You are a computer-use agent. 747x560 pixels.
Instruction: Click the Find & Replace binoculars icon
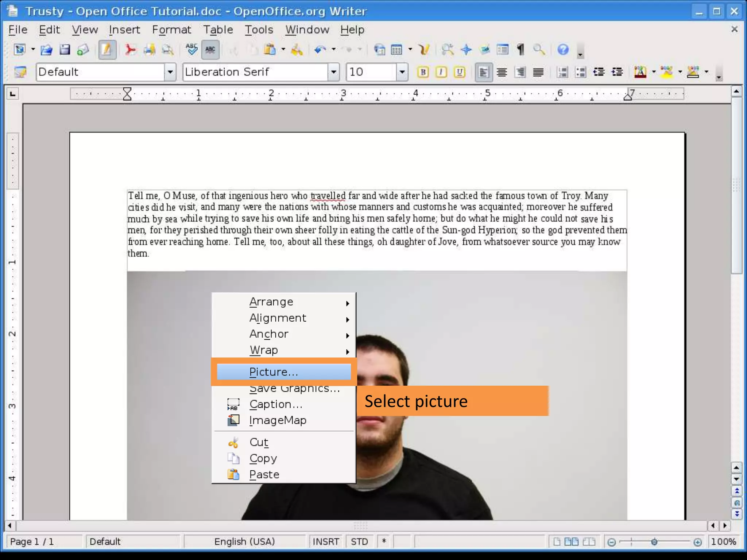448,50
